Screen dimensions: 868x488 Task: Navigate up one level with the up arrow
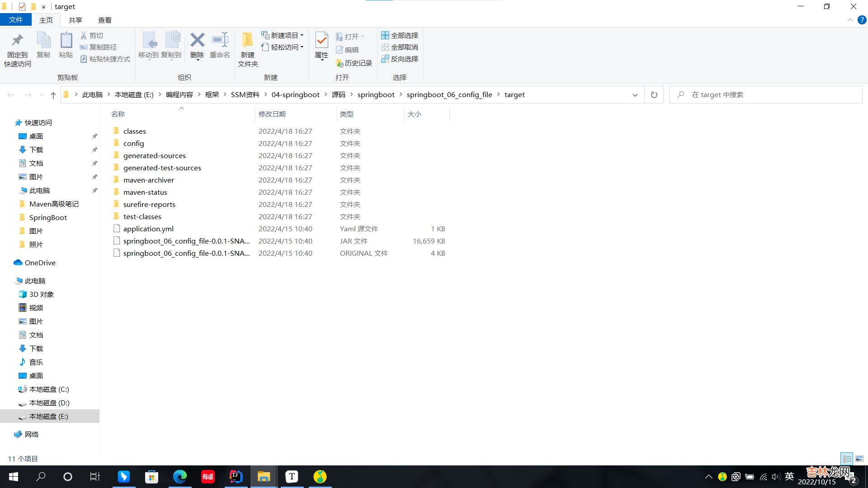click(x=53, y=95)
